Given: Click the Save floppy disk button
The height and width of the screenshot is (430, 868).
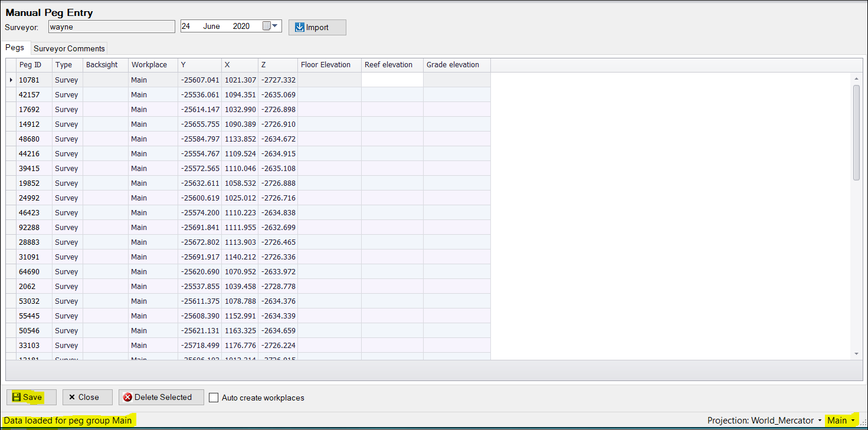Looking at the screenshot, I should 31,397.
